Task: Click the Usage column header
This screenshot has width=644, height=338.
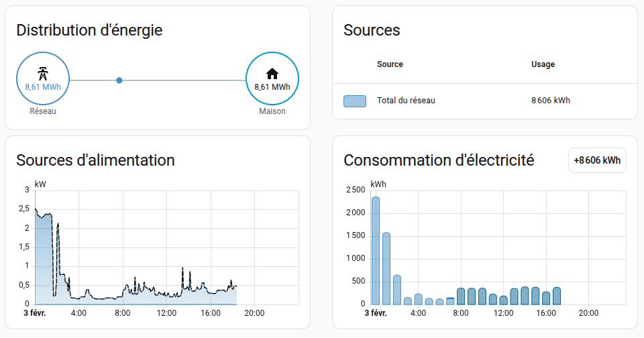Action: pyautogui.click(x=543, y=64)
